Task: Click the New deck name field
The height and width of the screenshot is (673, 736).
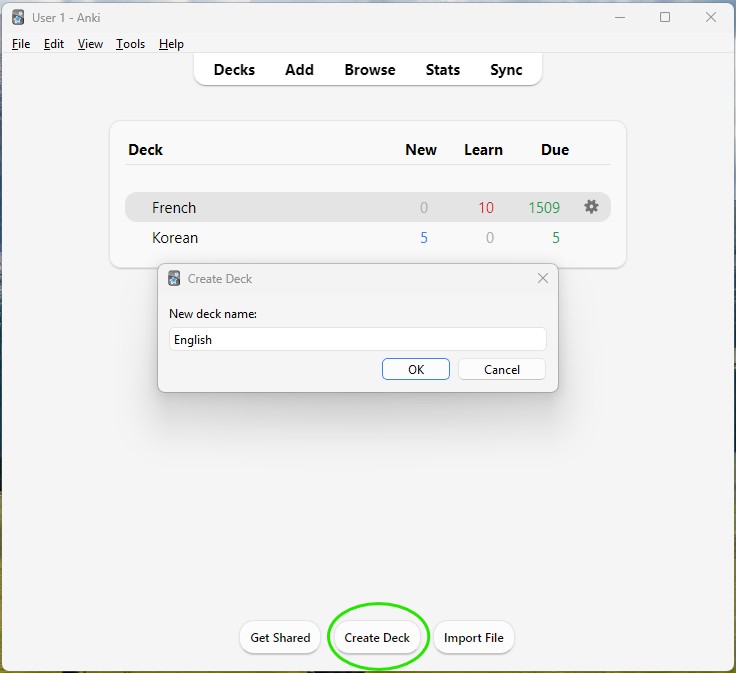Action: (358, 339)
